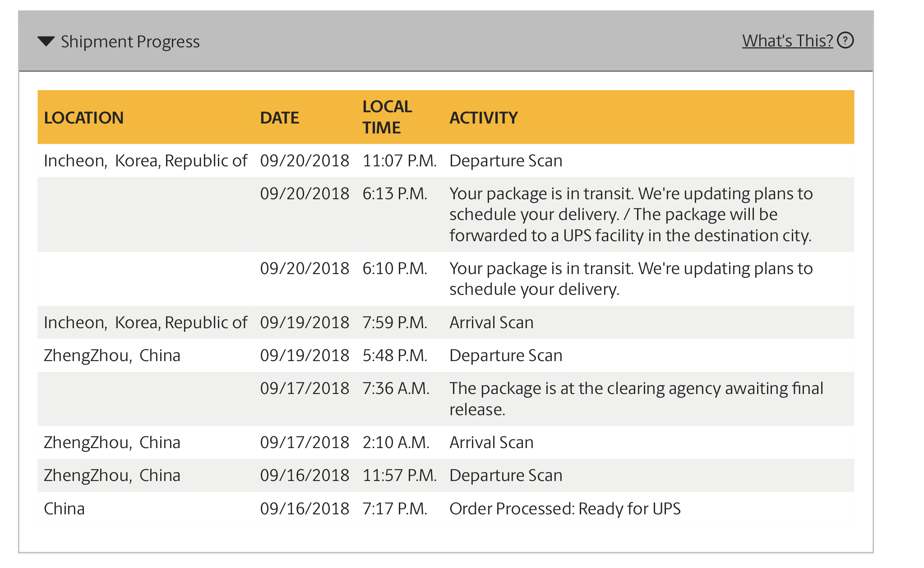
Task: Click the 6:10 P.M. in transit activity text
Action: pyautogui.click(x=631, y=279)
